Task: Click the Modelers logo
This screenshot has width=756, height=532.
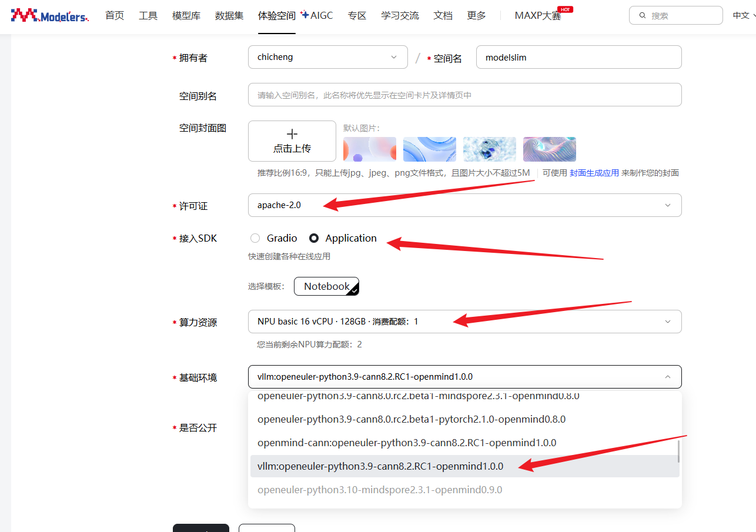Action: click(x=50, y=15)
